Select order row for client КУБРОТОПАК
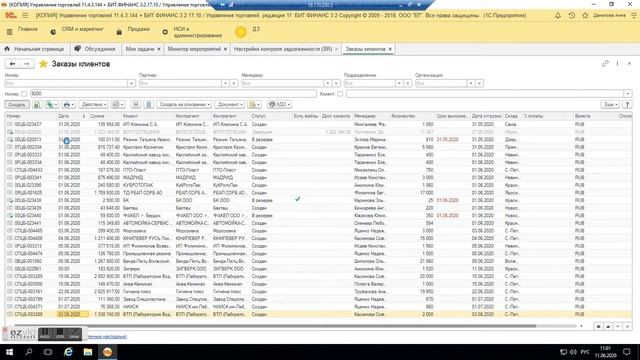 tap(318, 185)
